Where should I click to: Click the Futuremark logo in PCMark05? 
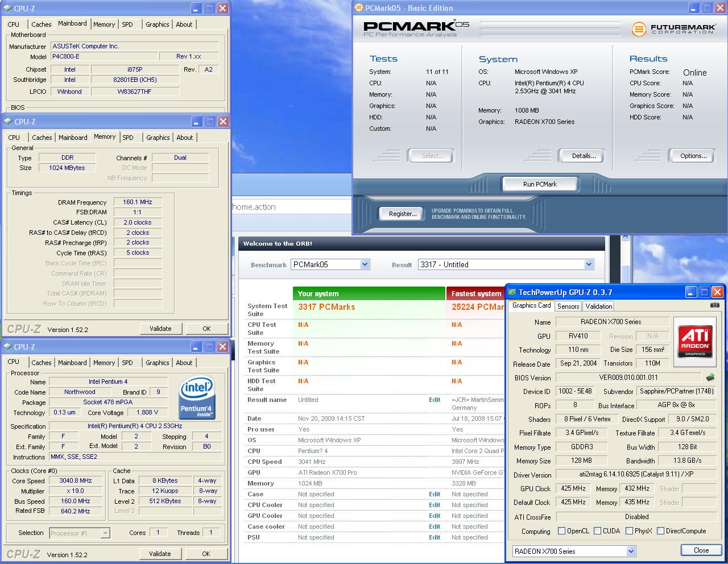673,28
